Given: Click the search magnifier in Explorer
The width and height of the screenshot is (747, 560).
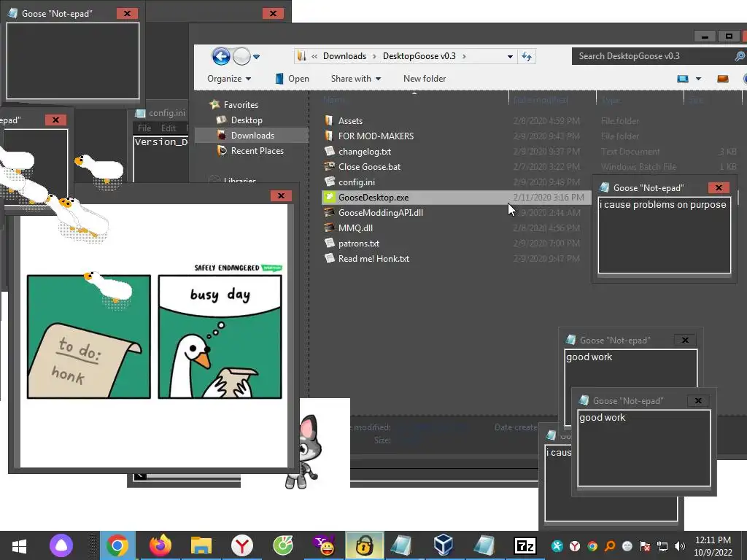Looking at the screenshot, I should pyautogui.click(x=740, y=56).
